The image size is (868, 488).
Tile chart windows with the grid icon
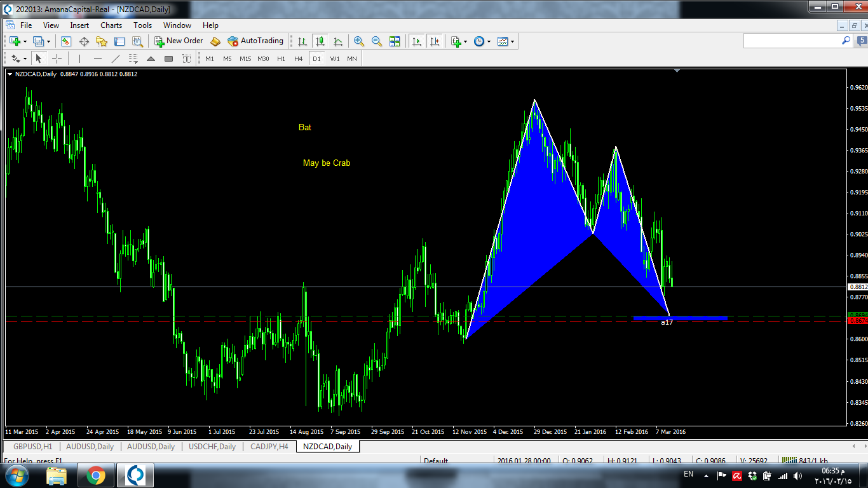coord(395,41)
